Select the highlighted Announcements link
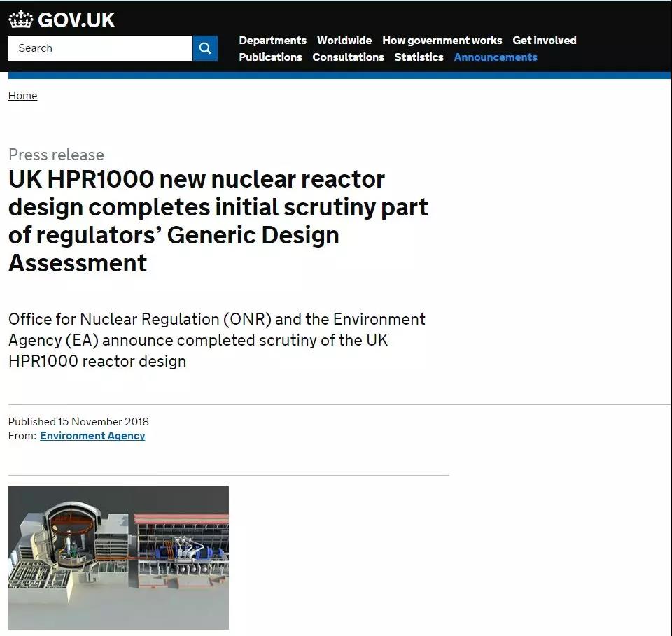 [496, 57]
